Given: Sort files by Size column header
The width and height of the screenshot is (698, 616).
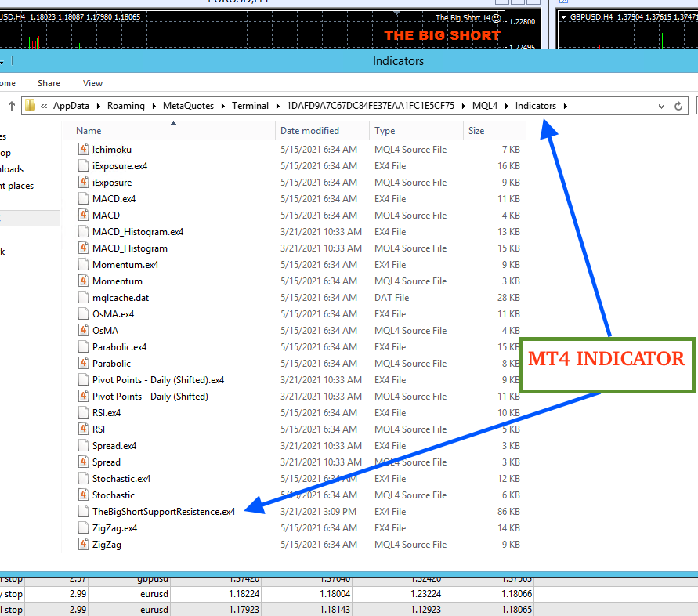Looking at the screenshot, I should (494, 131).
